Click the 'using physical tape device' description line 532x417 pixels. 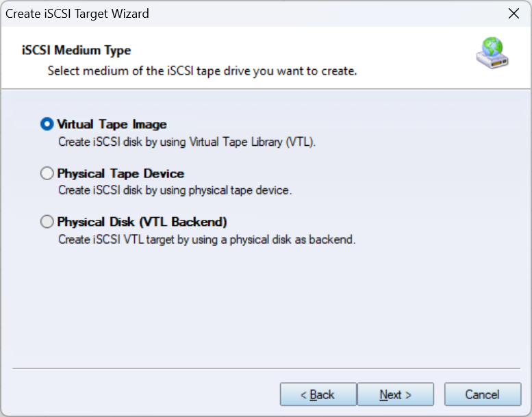tap(175, 190)
